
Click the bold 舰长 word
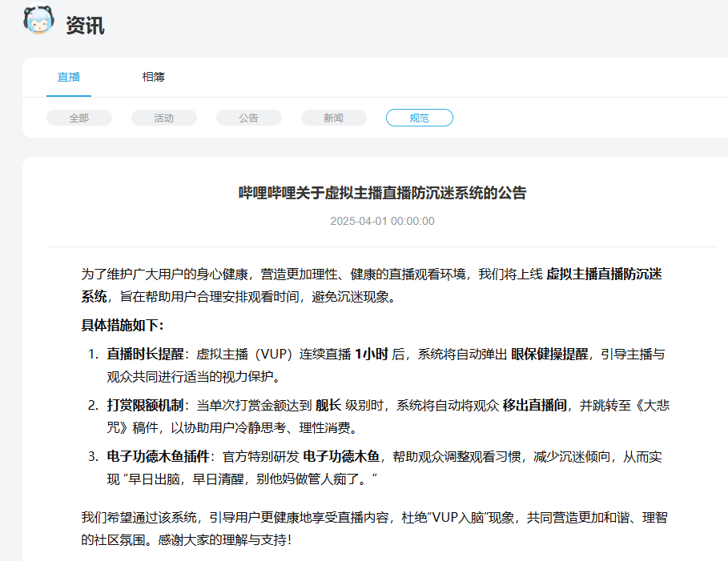tap(328, 405)
